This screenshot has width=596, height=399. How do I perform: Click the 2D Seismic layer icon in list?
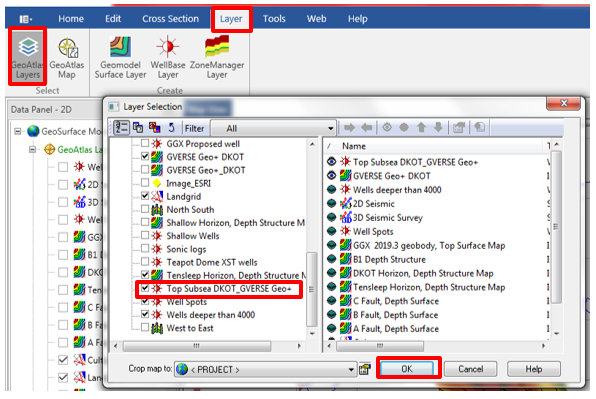(346, 204)
